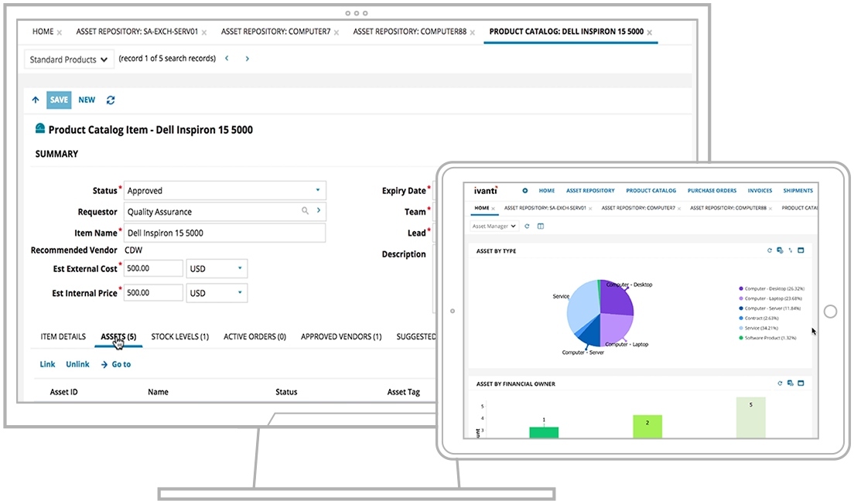Open the Standard Products dropdown
This screenshot has height=504, width=854.
(x=69, y=60)
